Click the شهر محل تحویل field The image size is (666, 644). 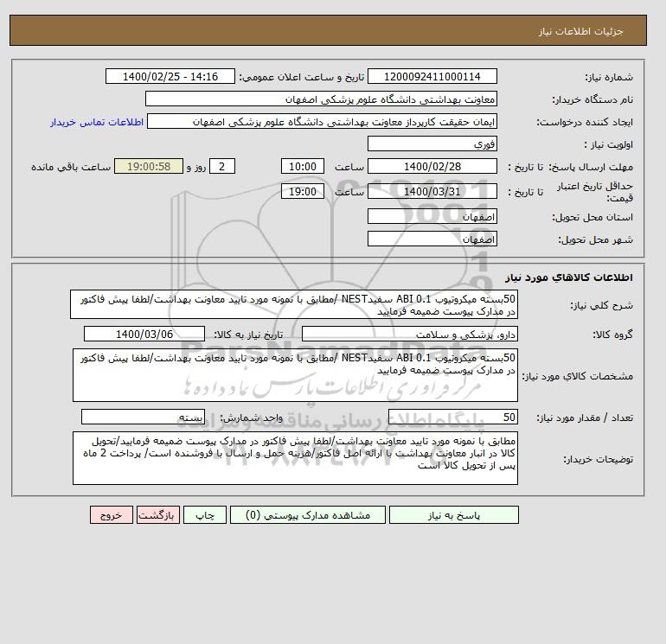432,239
